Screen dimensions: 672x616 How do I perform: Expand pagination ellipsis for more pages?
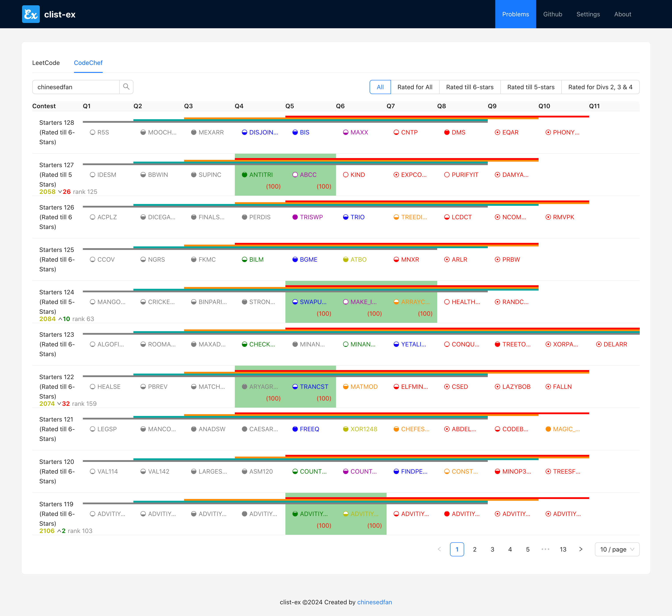(545, 549)
